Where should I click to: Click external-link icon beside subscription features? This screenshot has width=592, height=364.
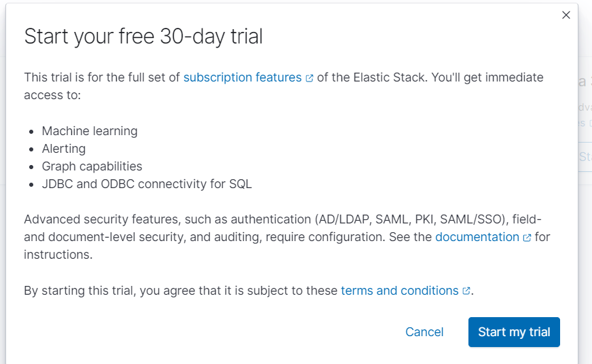click(310, 78)
